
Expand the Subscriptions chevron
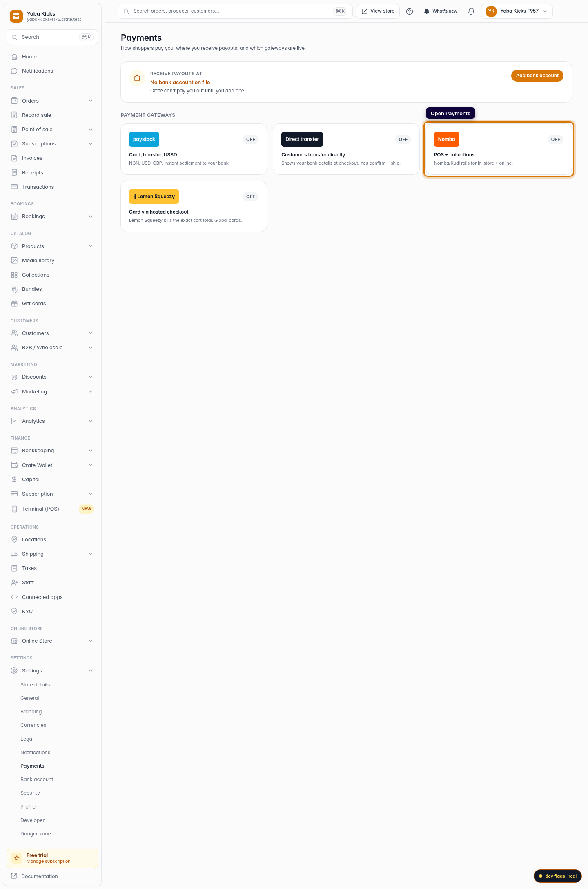91,144
